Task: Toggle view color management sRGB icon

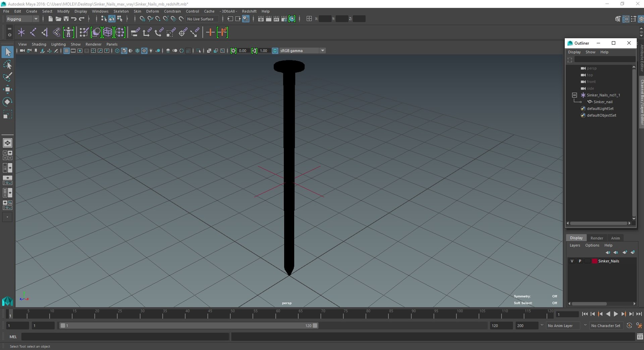Action: tap(275, 51)
